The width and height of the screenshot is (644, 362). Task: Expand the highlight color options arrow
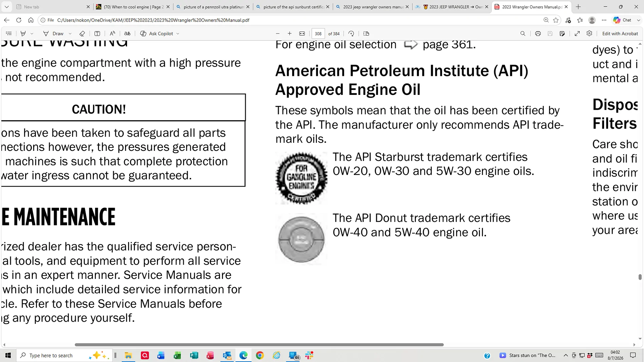tap(32, 34)
